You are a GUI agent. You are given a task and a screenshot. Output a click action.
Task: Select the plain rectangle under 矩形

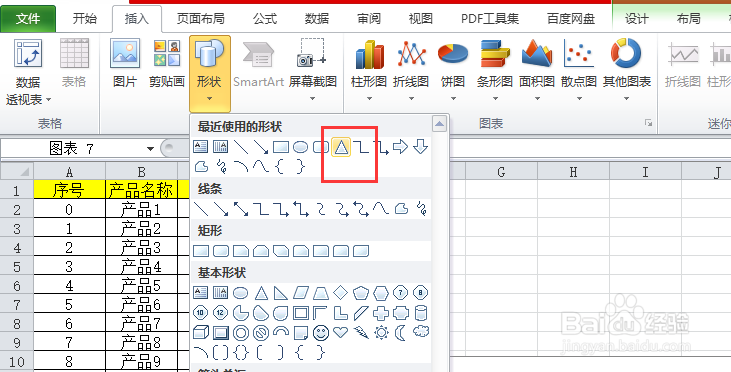pyautogui.click(x=200, y=252)
